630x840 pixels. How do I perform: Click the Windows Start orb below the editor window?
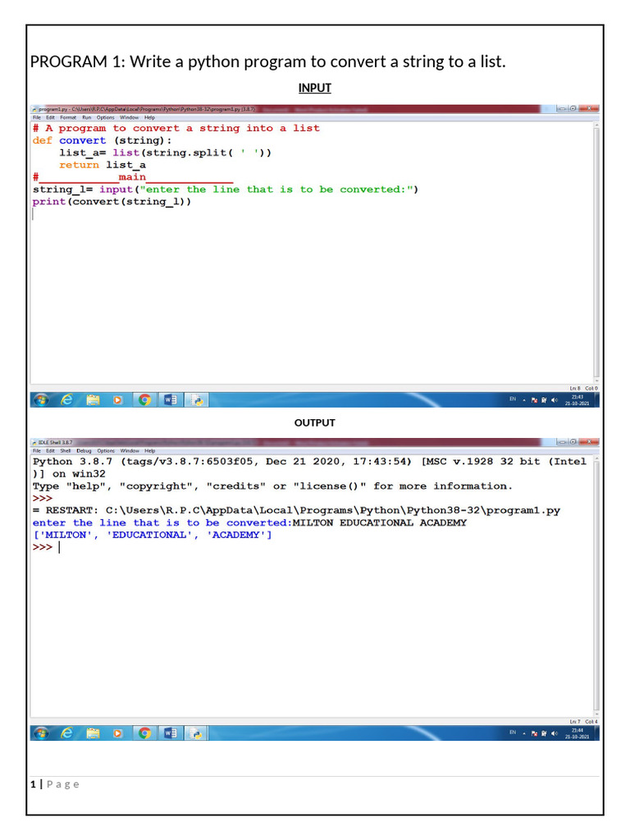click(40, 400)
